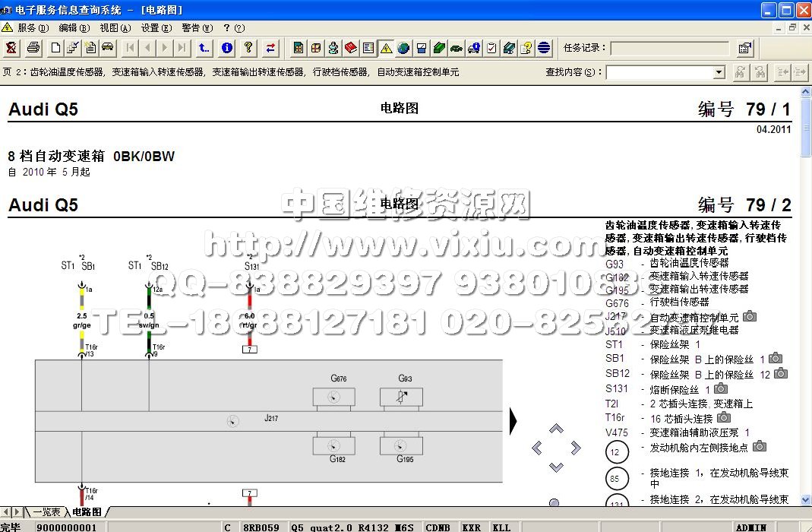The width and height of the screenshot is (812, 532).
Task: Open the camera photo for J217 control unit
Action: click(x=750, y=316)
